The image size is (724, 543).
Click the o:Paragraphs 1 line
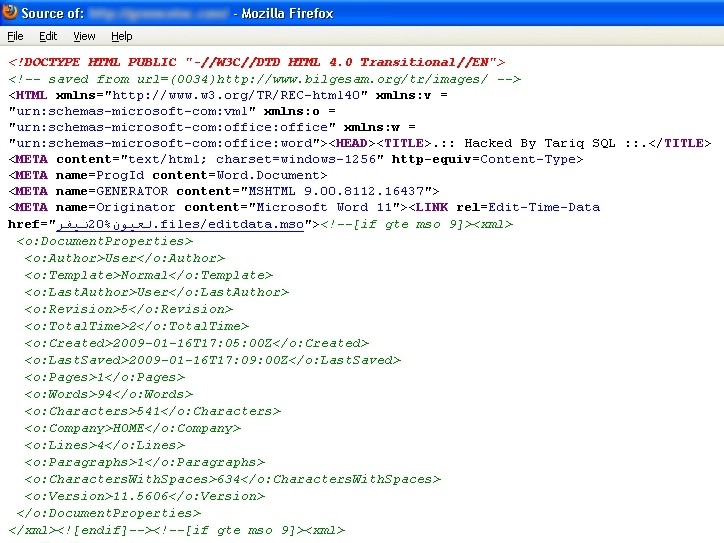point(145,462)
